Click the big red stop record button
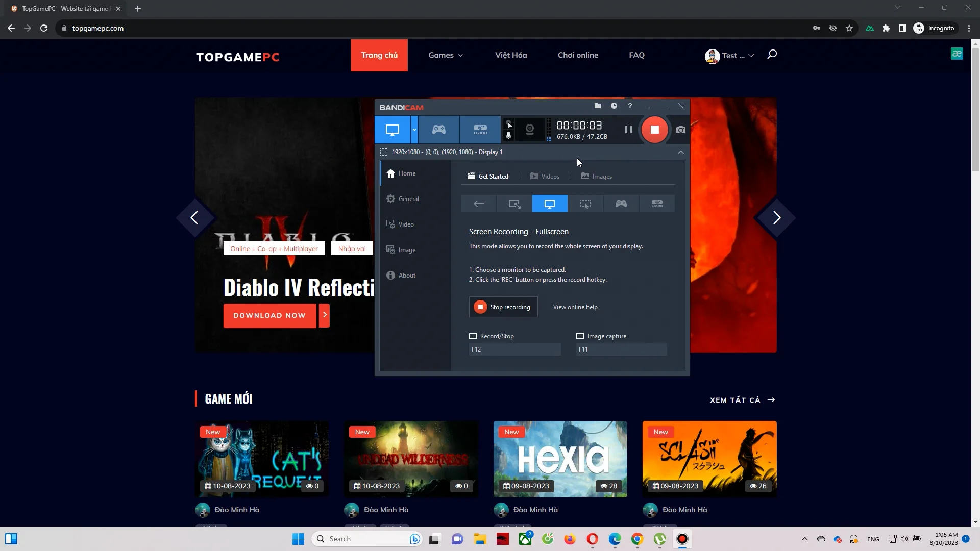980x551 pixels. (655, 130)
